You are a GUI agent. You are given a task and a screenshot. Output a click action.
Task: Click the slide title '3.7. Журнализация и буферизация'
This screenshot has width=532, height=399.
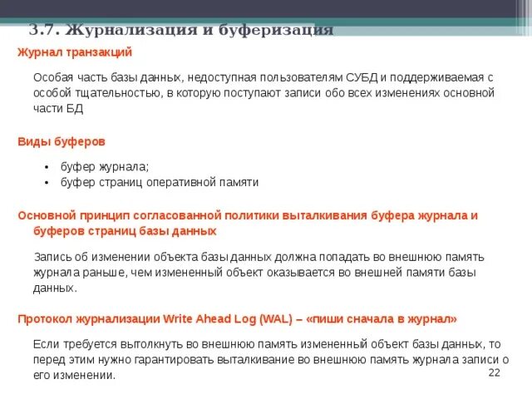(x=181, y=30)
